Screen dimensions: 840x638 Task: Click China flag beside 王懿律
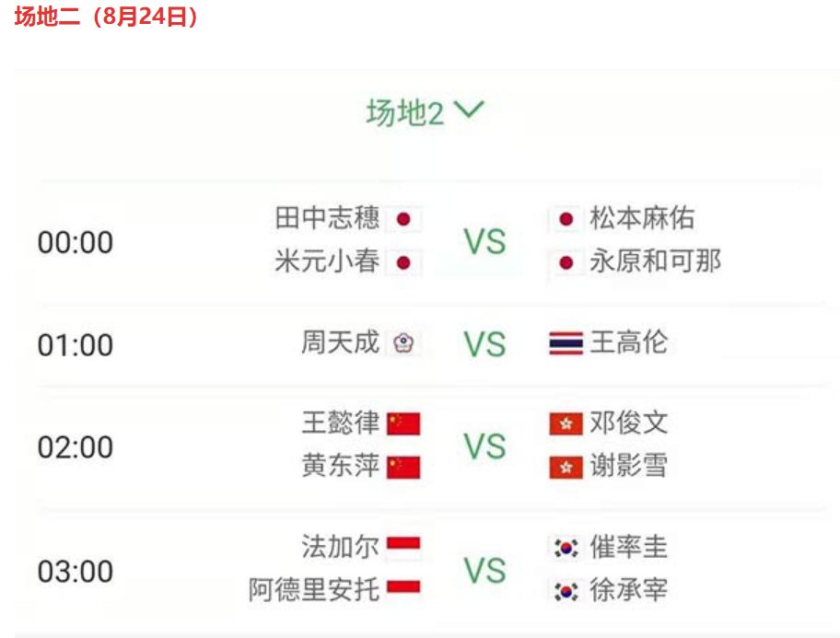pyautogui.click(x=403, y=423)
